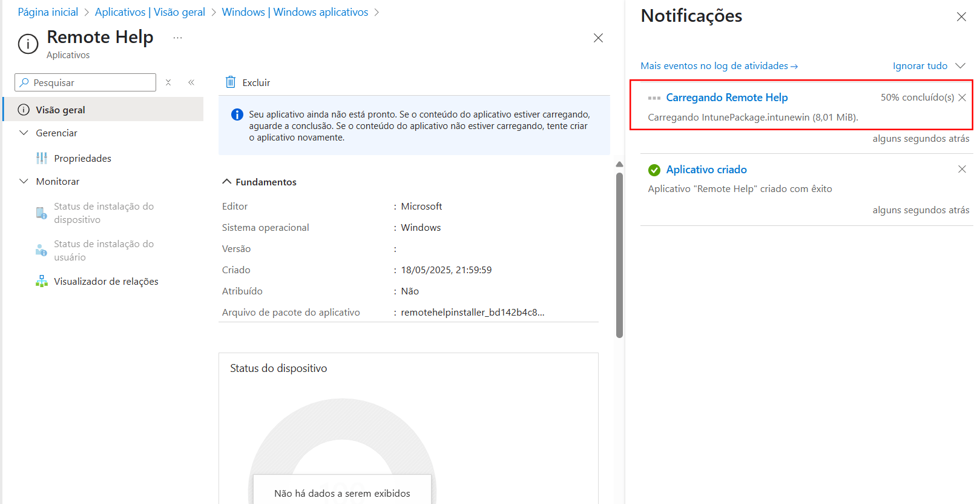
Task: Open Mais eventos no log de atividades
Action: pyautogui.click(x=719, y=65)
